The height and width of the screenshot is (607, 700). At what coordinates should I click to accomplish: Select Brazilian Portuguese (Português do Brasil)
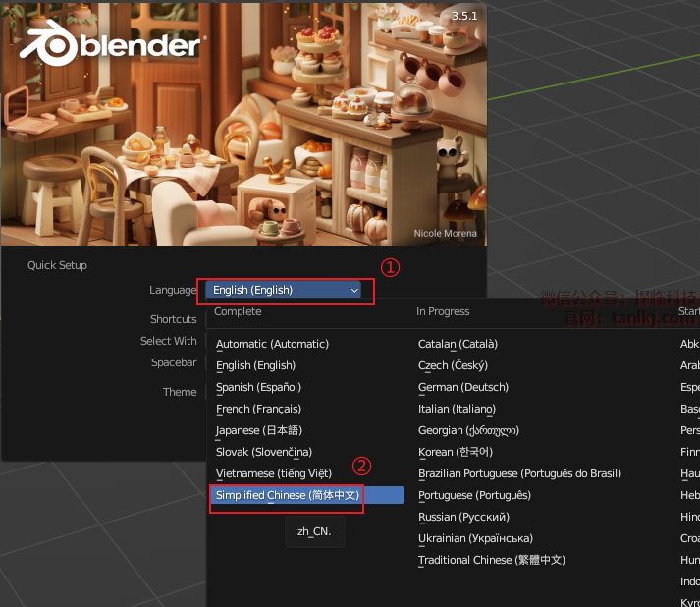click(x=519, y=473)
